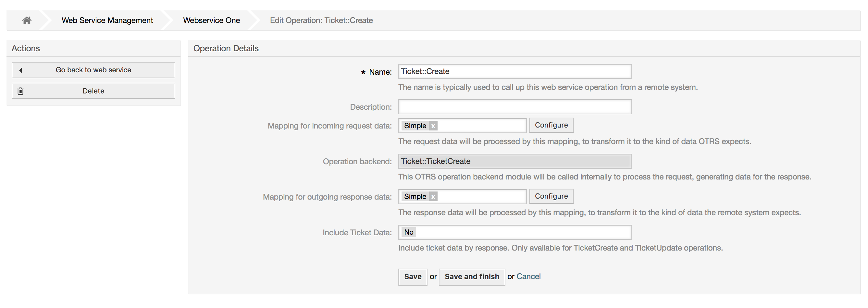Click Save and finish
The image size is (868, 308).
click(x=472, y=277)
